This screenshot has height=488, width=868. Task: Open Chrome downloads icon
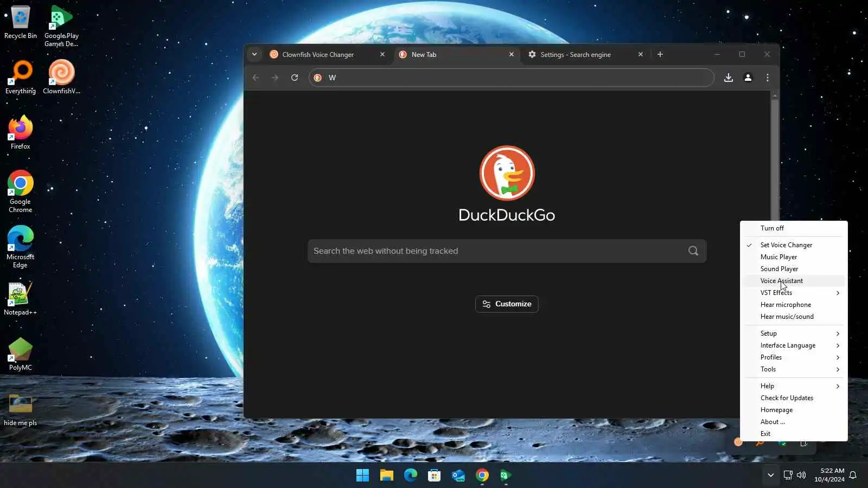(729, 78)
